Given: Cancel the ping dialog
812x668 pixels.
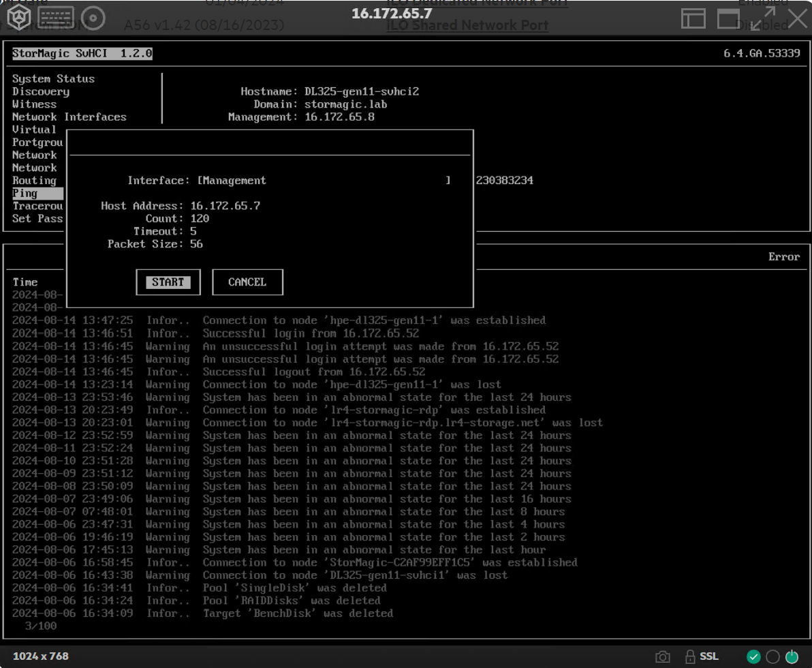Looking at the screenshot, I should (247, 282).
